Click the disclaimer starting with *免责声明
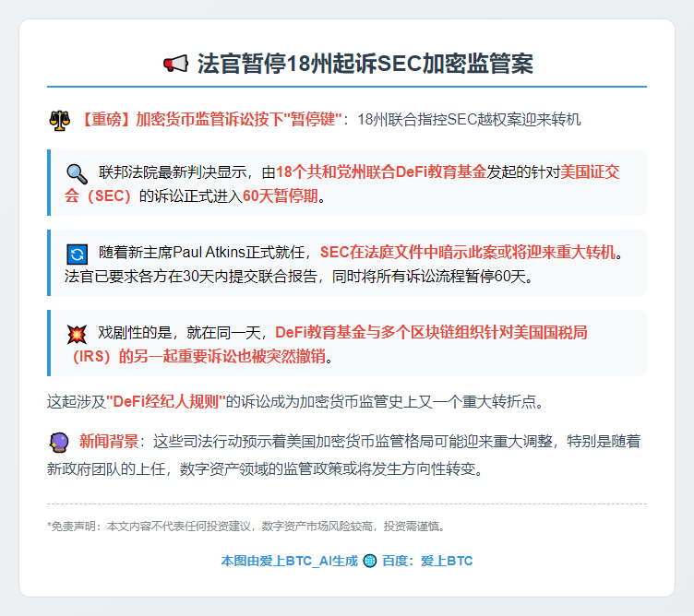 click(245, 527)
